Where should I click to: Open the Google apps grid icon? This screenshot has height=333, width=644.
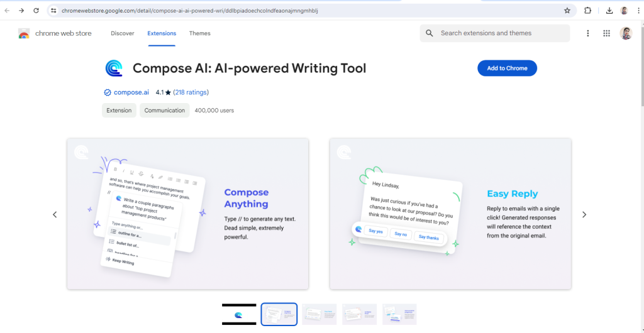click(606, 33)
